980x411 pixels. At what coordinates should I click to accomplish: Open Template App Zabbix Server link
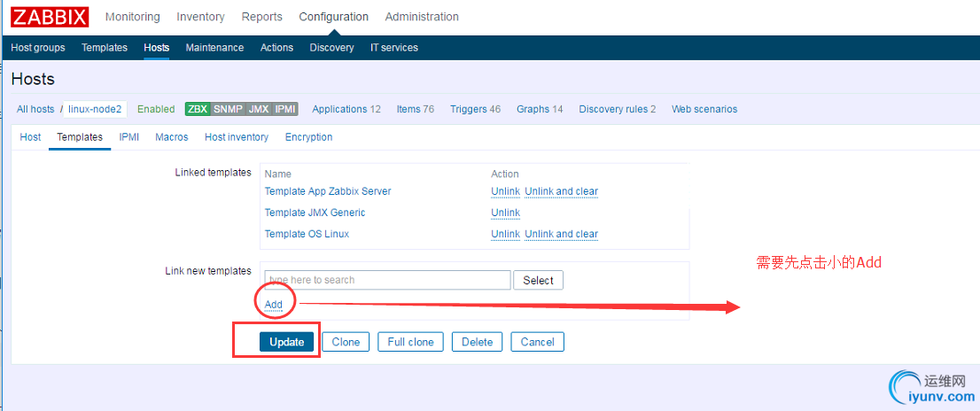tap(328, 191)
